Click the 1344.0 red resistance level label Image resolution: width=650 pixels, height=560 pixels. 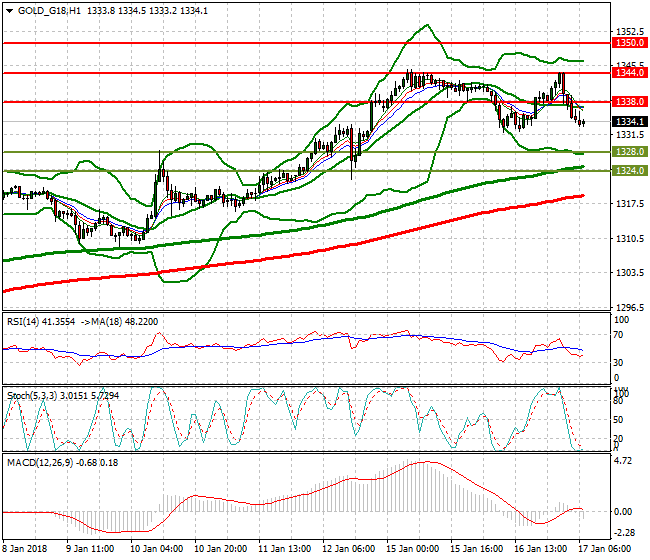click(x=630, y=73)
